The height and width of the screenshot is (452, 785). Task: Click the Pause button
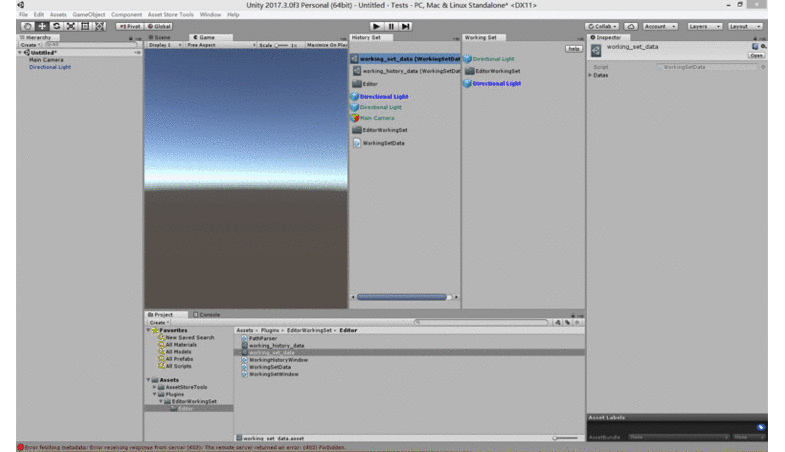391,26
